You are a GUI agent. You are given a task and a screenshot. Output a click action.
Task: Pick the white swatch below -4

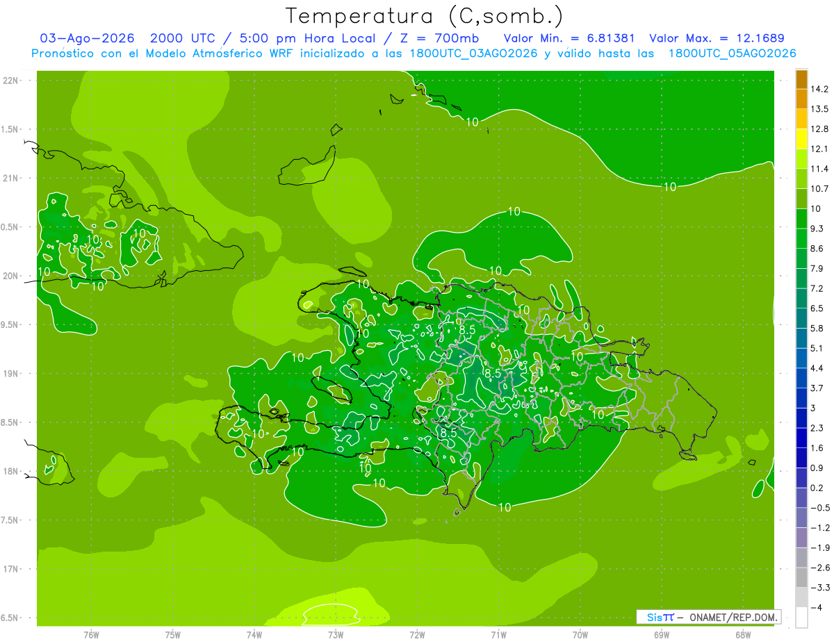pyautogui.click(x=802, y=618)
